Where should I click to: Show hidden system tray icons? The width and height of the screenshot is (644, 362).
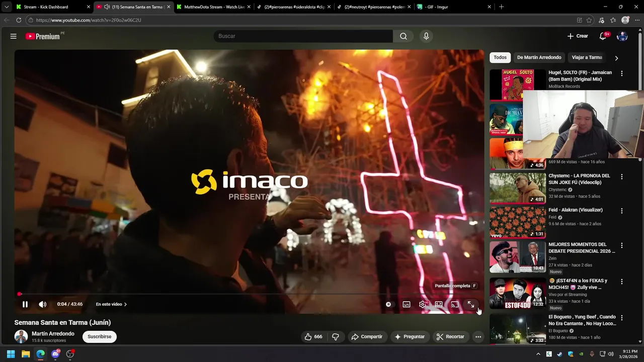pyautogui.click(x=538, y=354)
